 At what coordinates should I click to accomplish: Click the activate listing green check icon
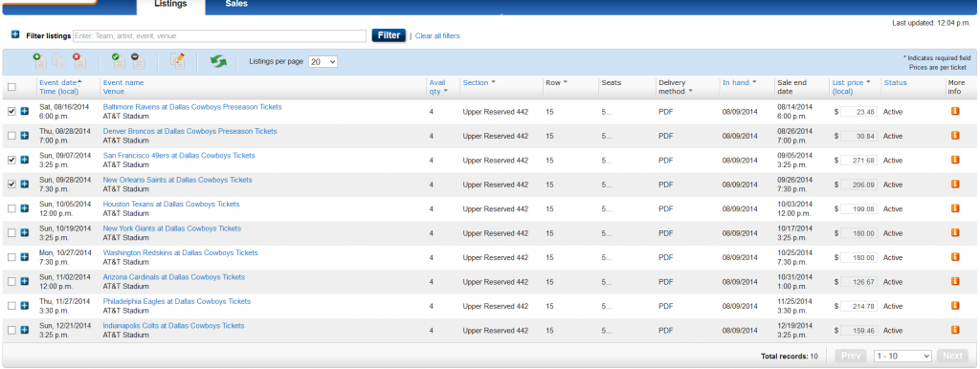point(118,60)
